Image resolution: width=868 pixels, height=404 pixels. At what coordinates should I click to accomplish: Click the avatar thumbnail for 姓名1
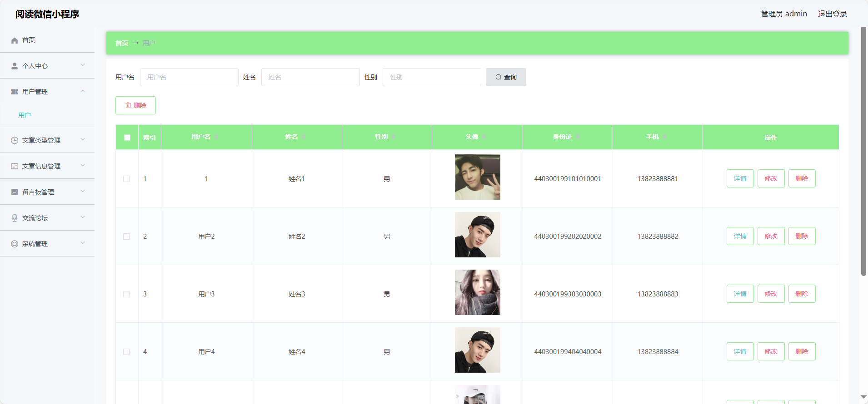478,177
